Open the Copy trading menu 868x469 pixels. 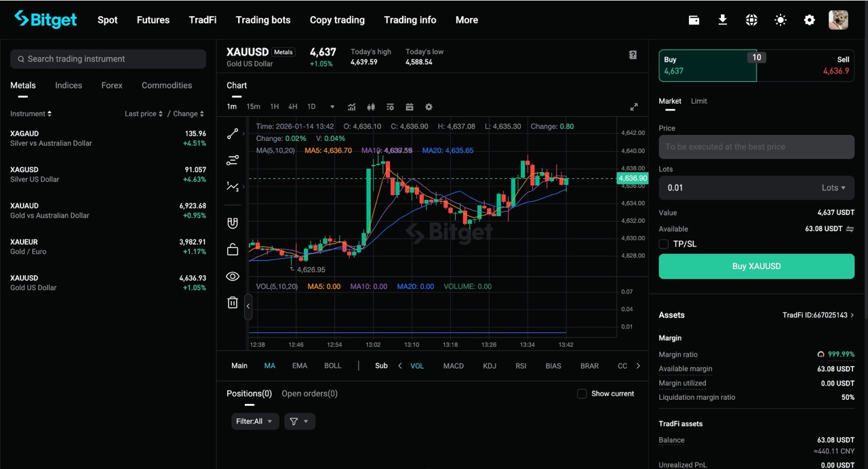(337, 20)
